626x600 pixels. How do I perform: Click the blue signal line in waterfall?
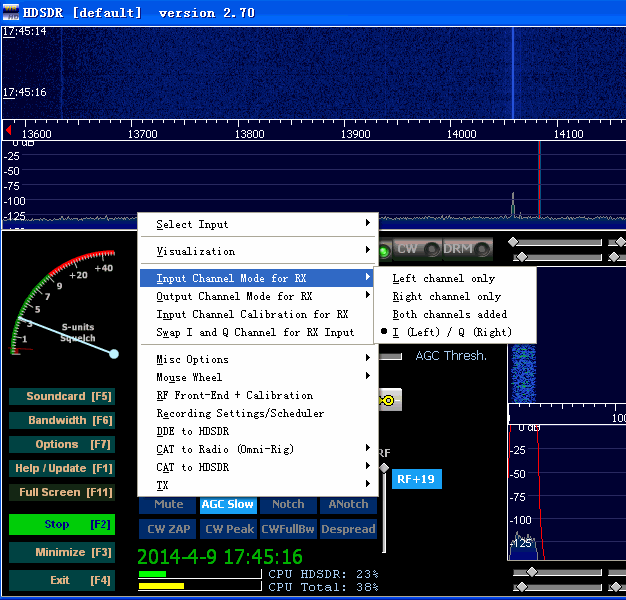pyautogui.click(x=513, y=73)
